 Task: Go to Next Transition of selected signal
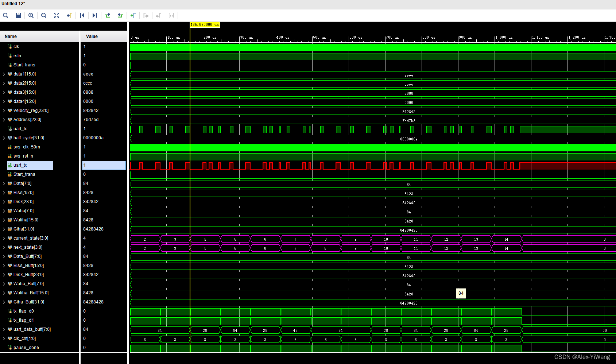120,15
